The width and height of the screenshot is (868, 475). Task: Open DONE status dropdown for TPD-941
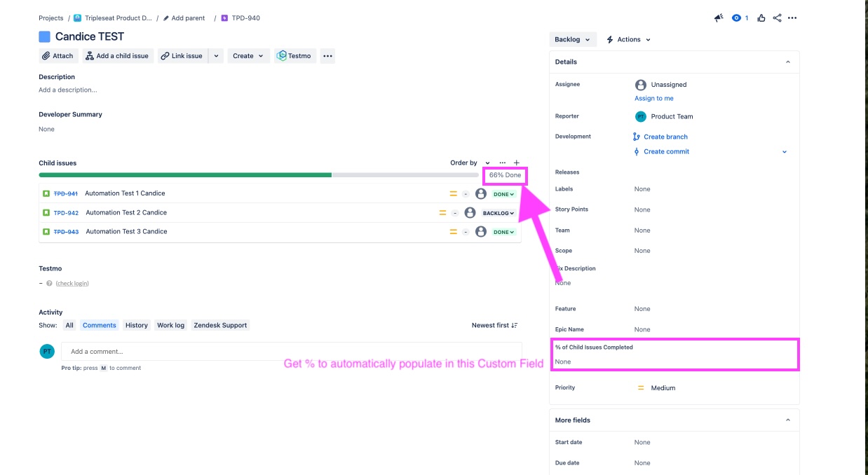504,194
